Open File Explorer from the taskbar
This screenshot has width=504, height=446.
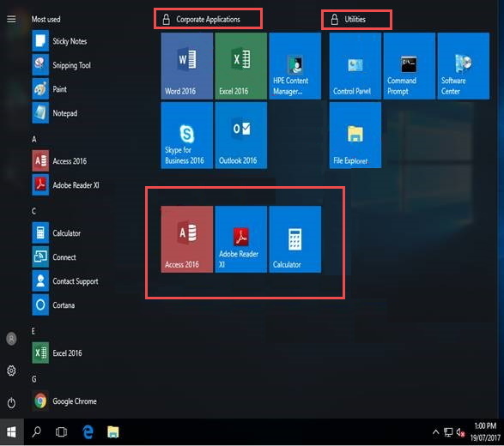[x=113, y=432]
